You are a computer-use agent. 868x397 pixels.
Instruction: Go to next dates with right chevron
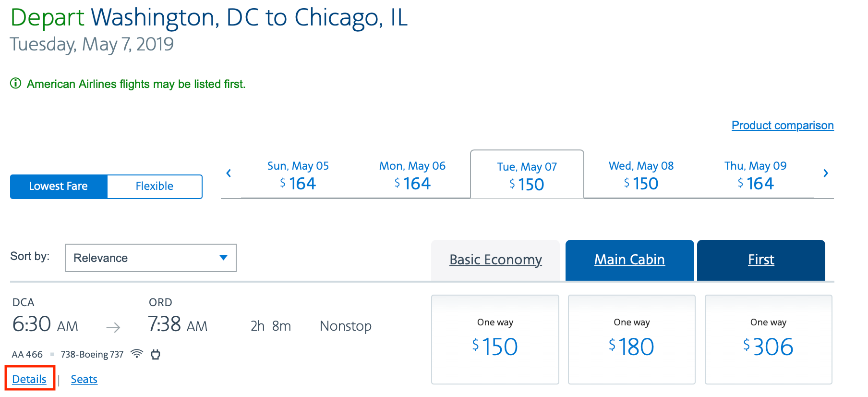pos(825,173)
